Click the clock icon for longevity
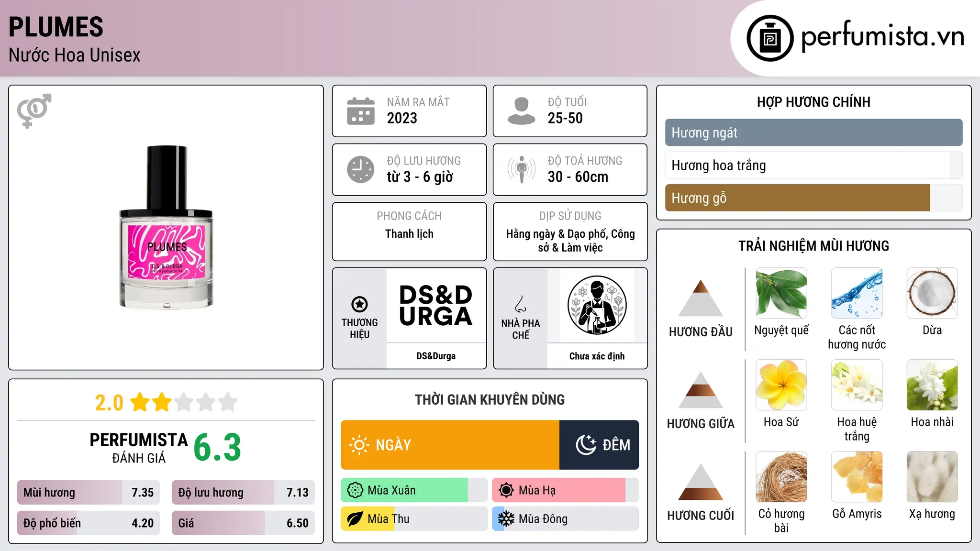The image size is (980, 551). (x=361, y=169)
